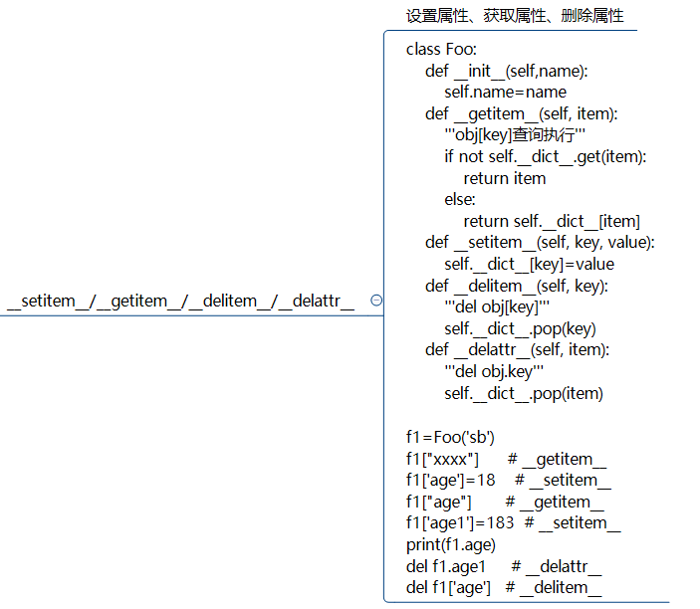Click the print(f1.age) line
Image resolution: width=700 pixels, height=609 pixels.
[x=450, y=544]
